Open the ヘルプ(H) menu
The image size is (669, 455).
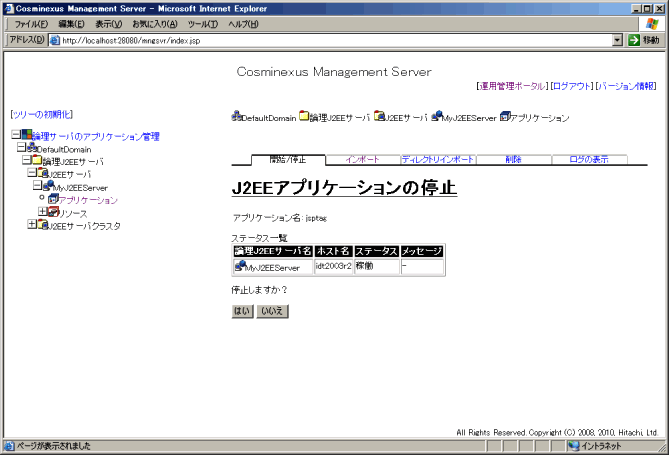pos(243,24)
